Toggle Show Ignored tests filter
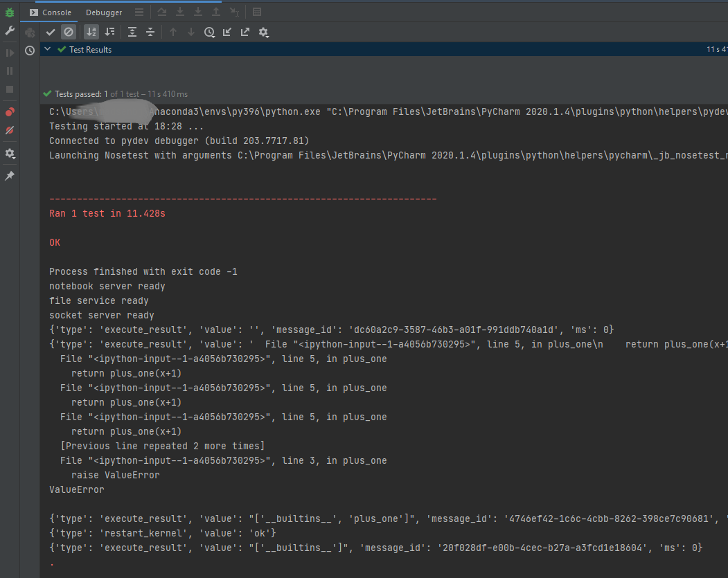 pos(69,32)
